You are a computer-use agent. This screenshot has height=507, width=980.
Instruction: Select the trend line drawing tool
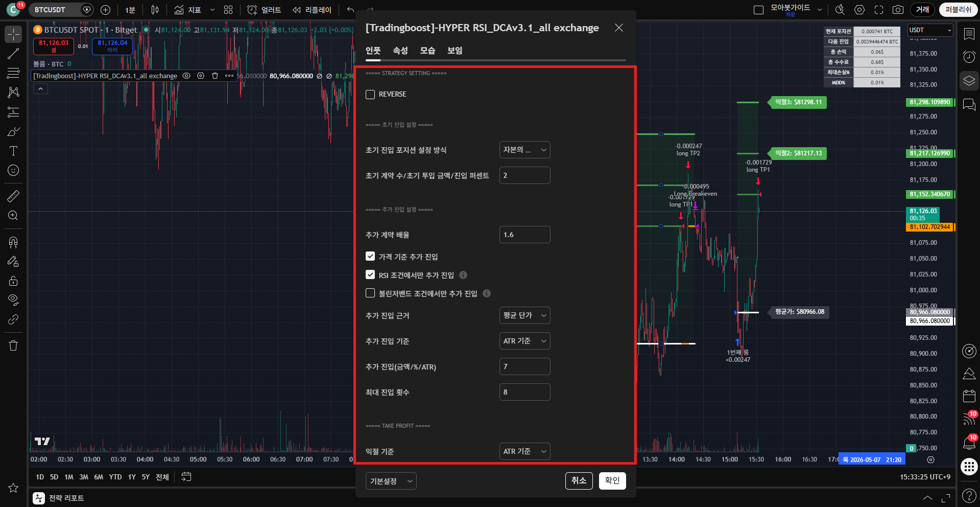(13, 54)
